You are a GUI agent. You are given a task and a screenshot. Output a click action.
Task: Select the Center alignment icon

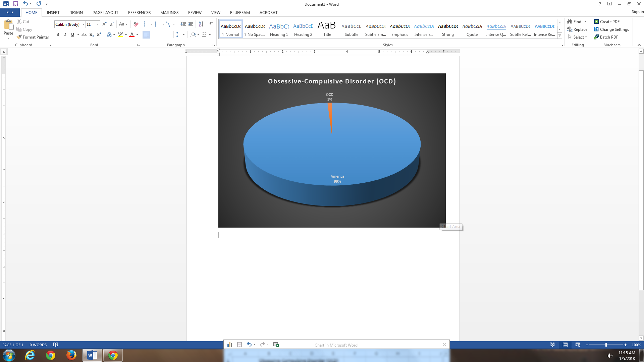(x=154, y=35)
